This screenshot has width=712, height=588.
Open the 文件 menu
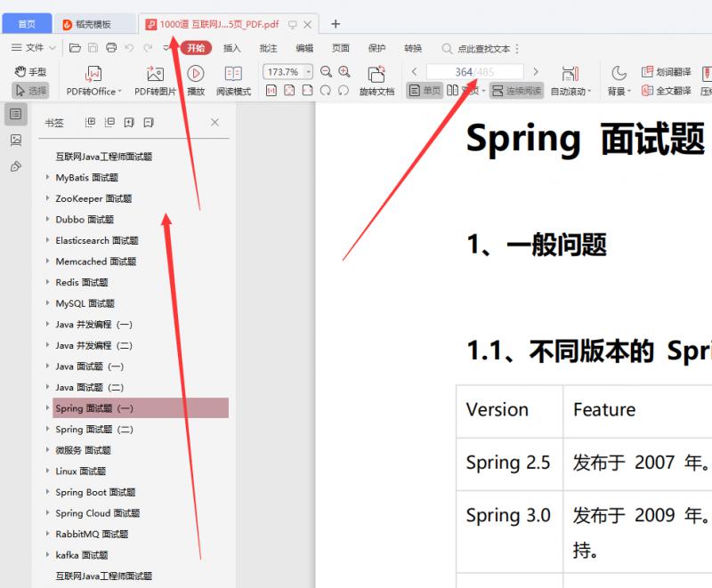point(33,48)
